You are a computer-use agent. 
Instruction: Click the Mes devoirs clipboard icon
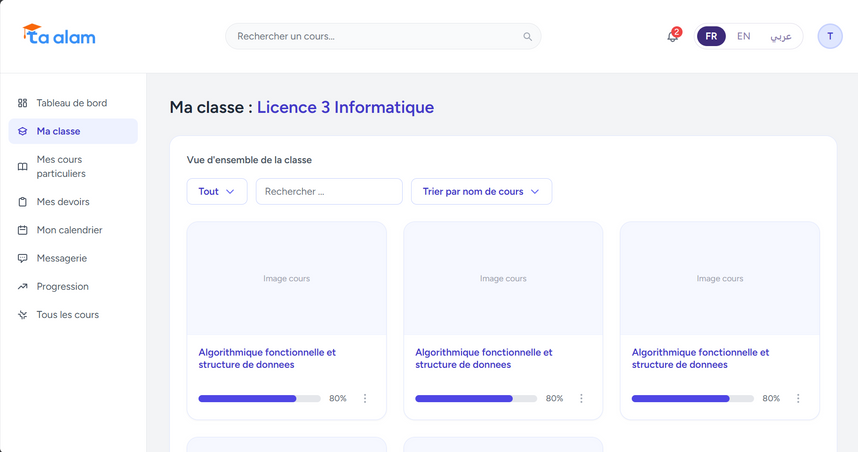point(22,202)
